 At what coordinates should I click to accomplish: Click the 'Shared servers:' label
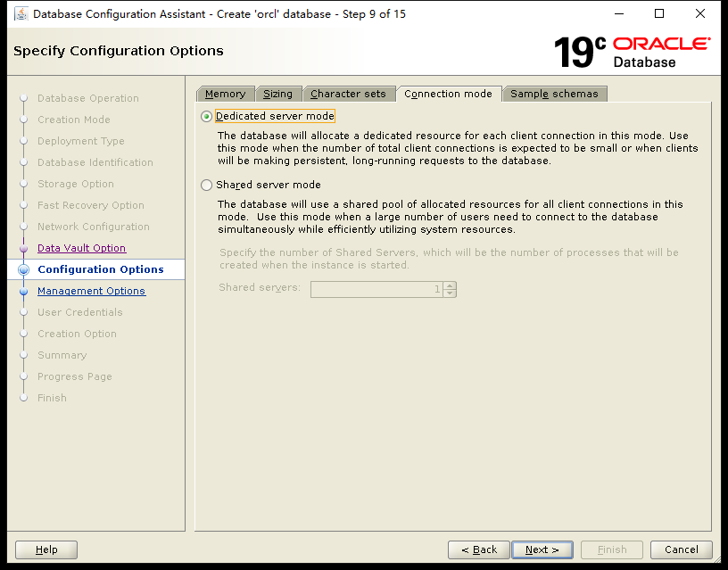click(x=260, y=287)
